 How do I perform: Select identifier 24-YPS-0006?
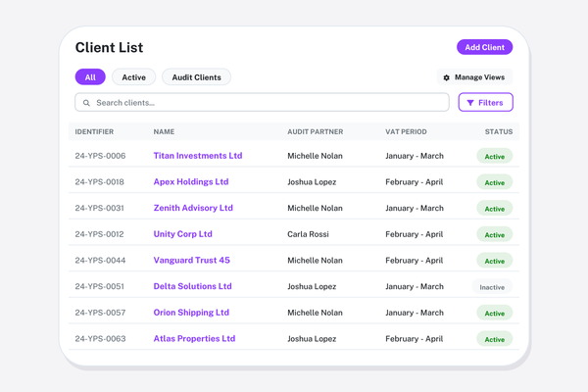click(x=100, y=156)
